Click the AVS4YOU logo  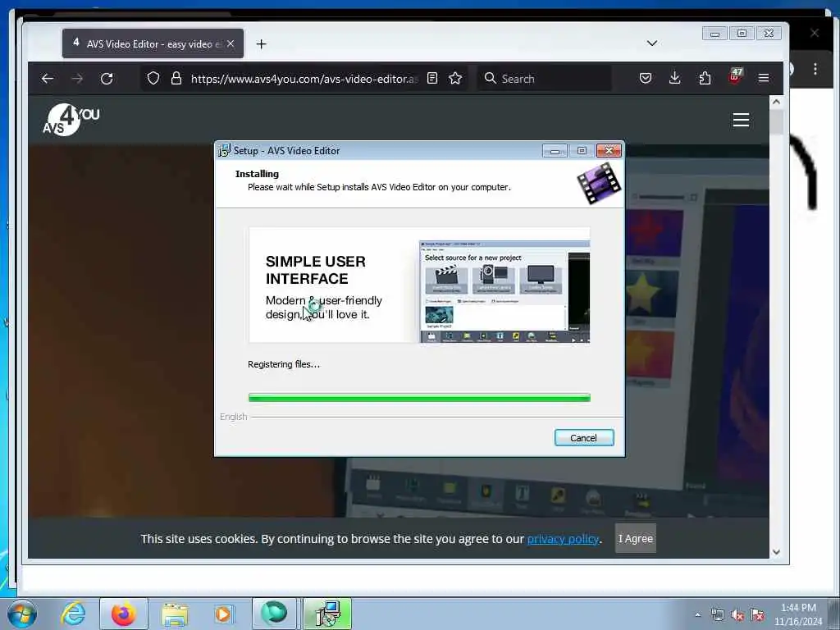pos(71,120)
